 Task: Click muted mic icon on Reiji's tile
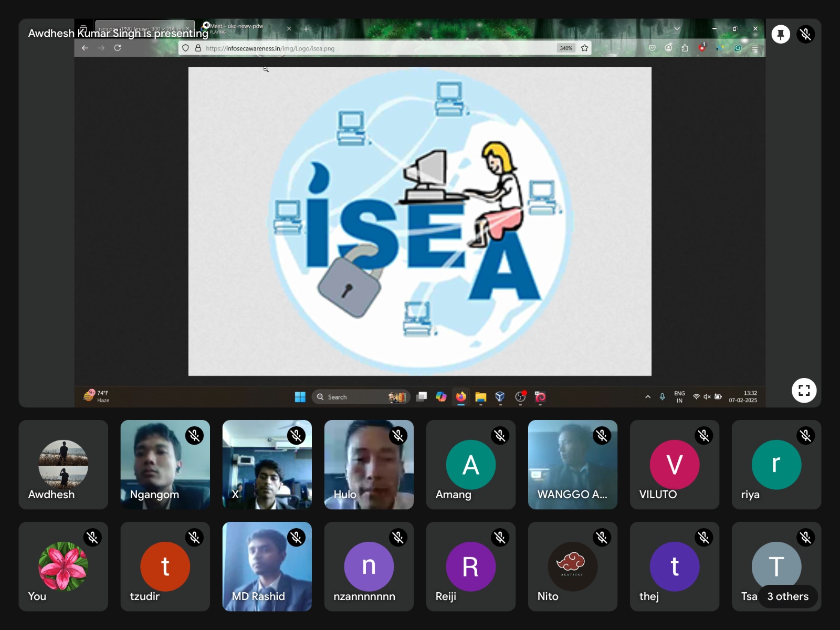pos(500,538)
